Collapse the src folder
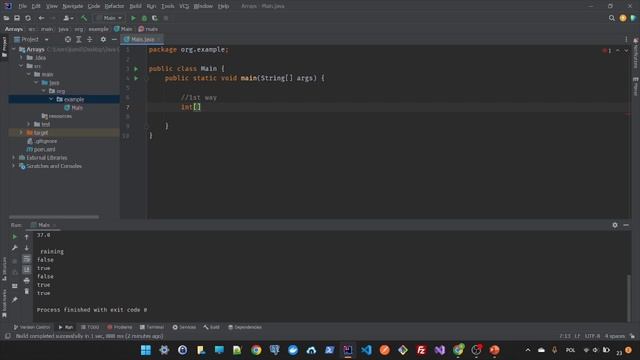 point(21,66)
